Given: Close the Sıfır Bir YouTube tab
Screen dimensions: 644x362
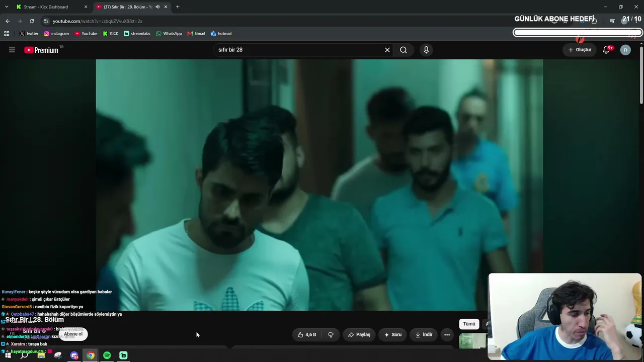Looking at the screenshot, I should tap(166, 7).
